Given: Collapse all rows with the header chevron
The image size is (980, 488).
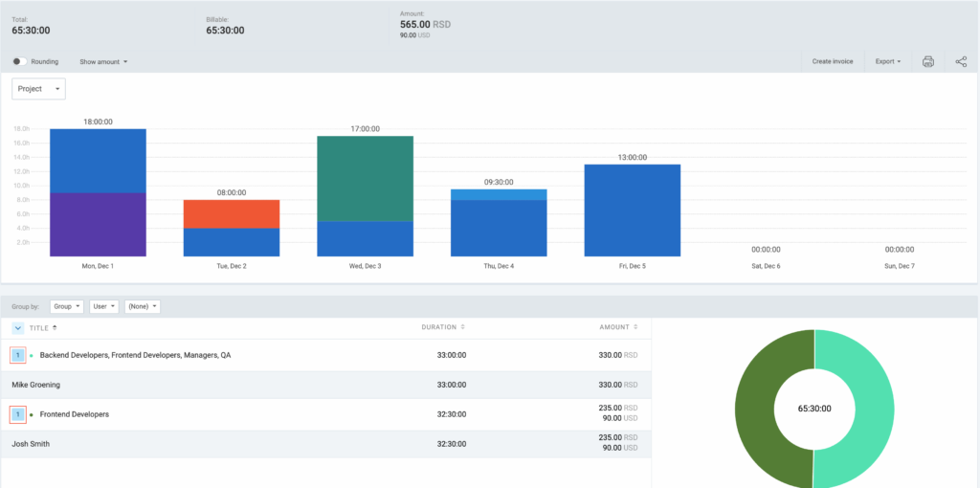Looking at the screenshot, I should tap(17, 327).
